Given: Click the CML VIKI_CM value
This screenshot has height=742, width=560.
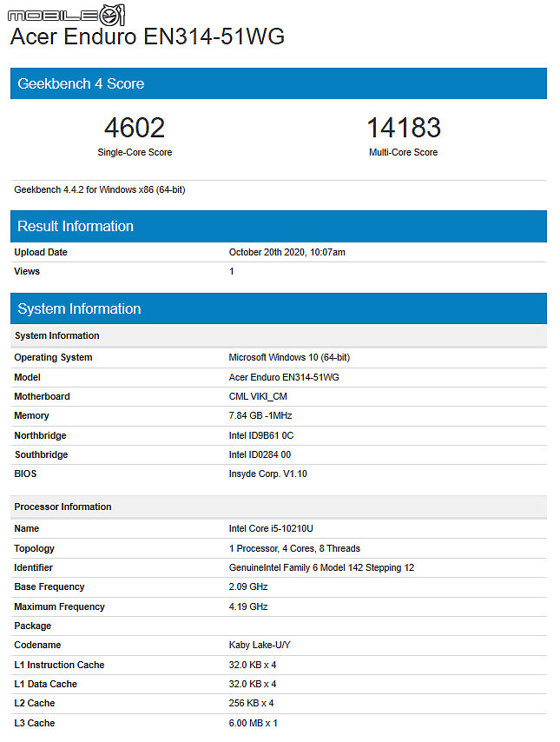Looking at the screenshot, I should point(258,396).
